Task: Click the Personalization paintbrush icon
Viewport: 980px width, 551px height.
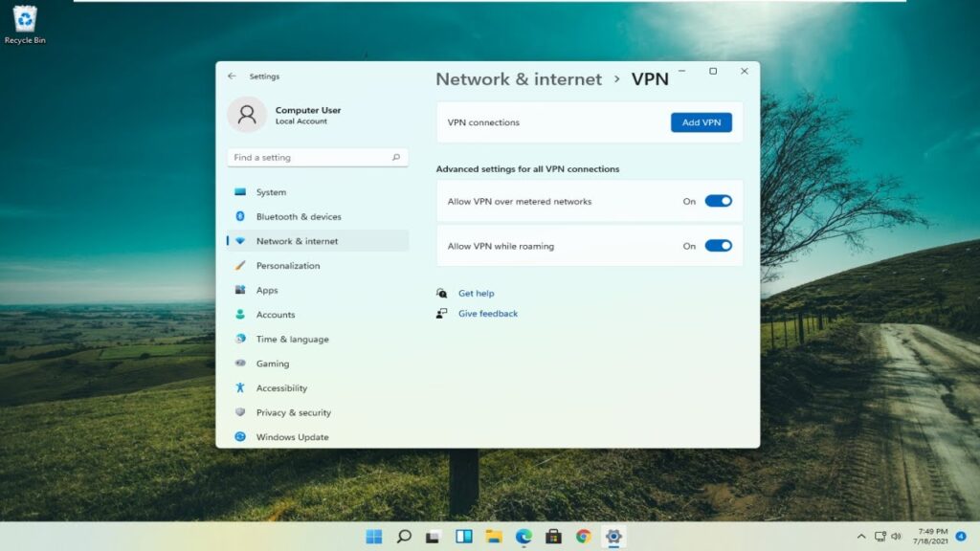Action: tap(240, 266)
